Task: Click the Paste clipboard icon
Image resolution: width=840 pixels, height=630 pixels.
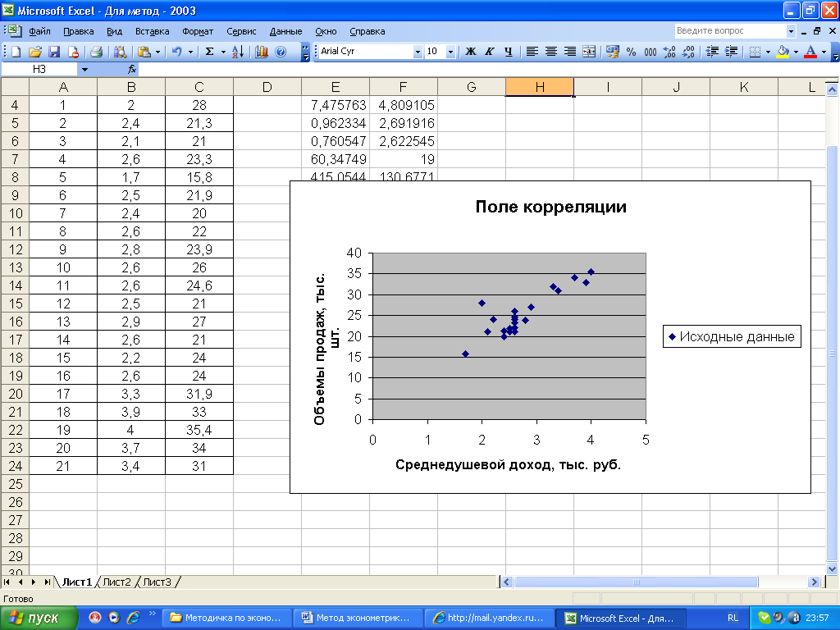Action: pyautogui.click(x=144, y=52)
